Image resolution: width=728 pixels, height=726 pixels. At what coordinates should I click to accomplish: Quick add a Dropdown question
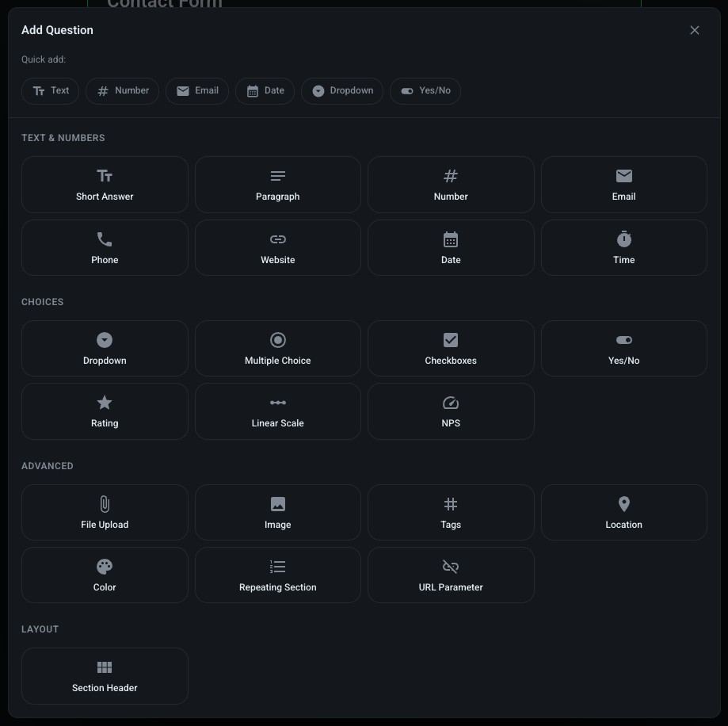coord(342,90)
